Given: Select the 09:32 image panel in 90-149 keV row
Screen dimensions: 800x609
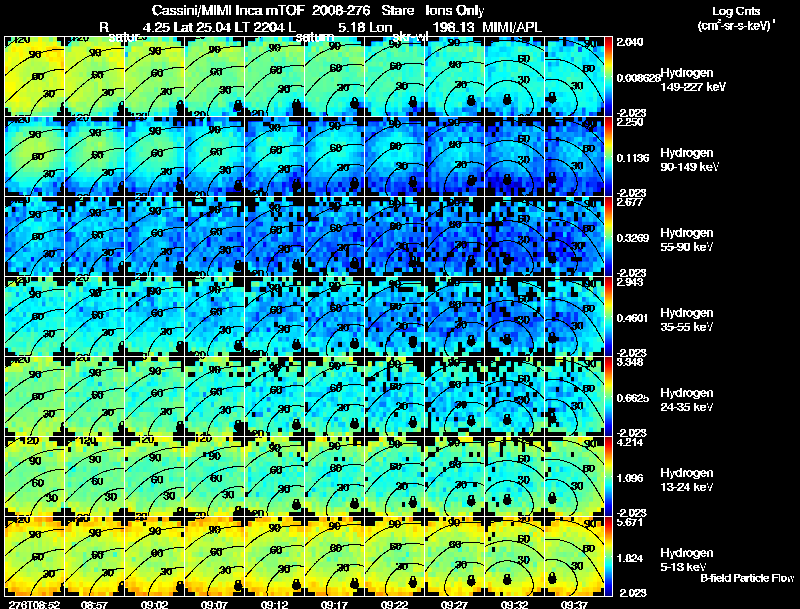Looking at the screenshot, I should point(514,156).
